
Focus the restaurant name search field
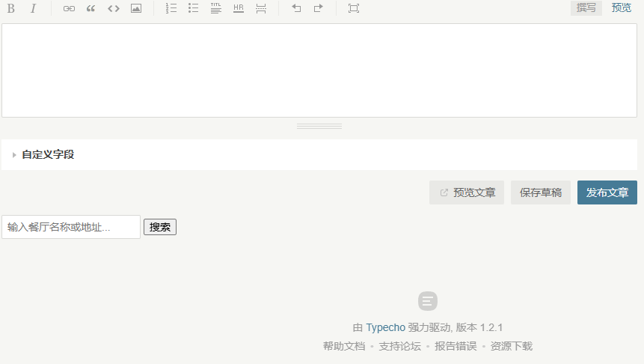[x=71, y=227]
